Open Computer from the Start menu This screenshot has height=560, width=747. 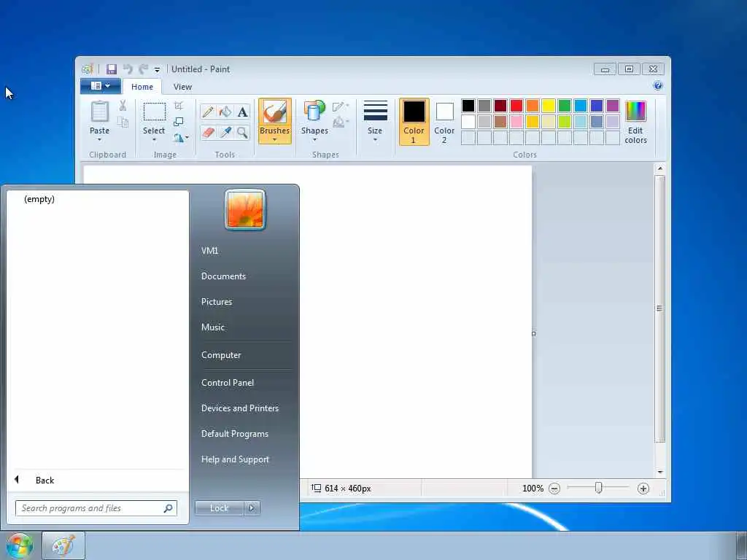[x=221, y=355]
